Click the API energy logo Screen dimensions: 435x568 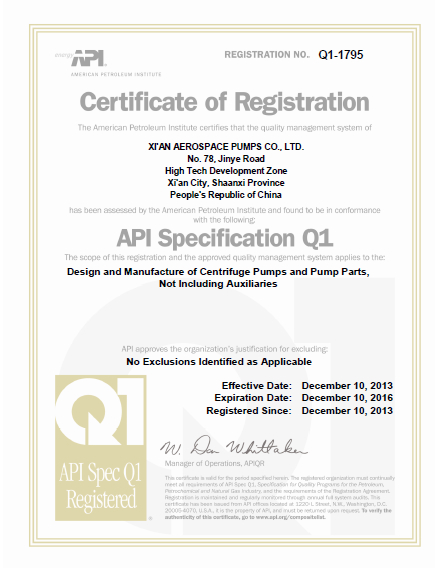(81, 58)
